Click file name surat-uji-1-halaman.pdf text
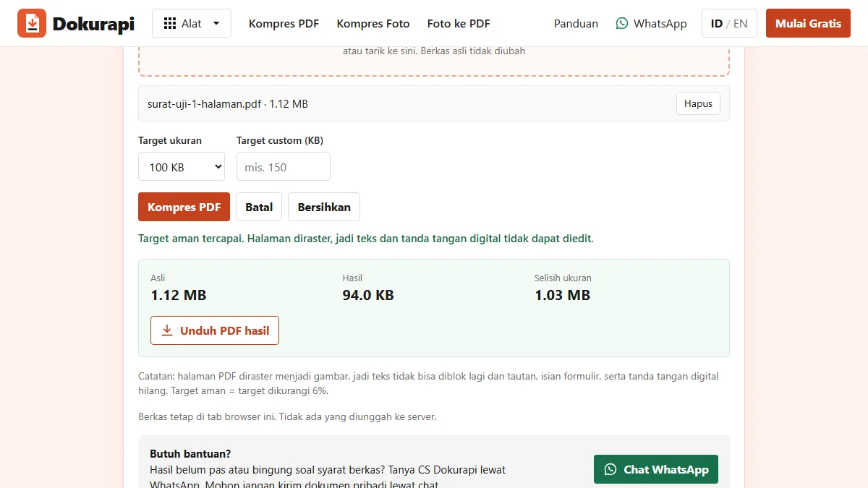The height and width of the screenshot is (488, 868). coord(204,104)
